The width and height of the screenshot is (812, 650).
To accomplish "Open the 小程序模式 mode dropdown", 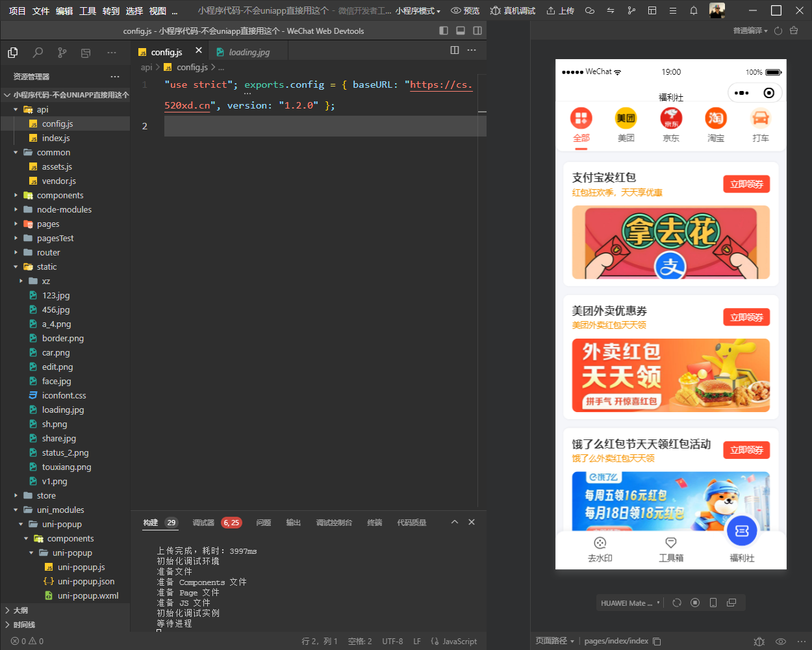I will click(418, 10).
